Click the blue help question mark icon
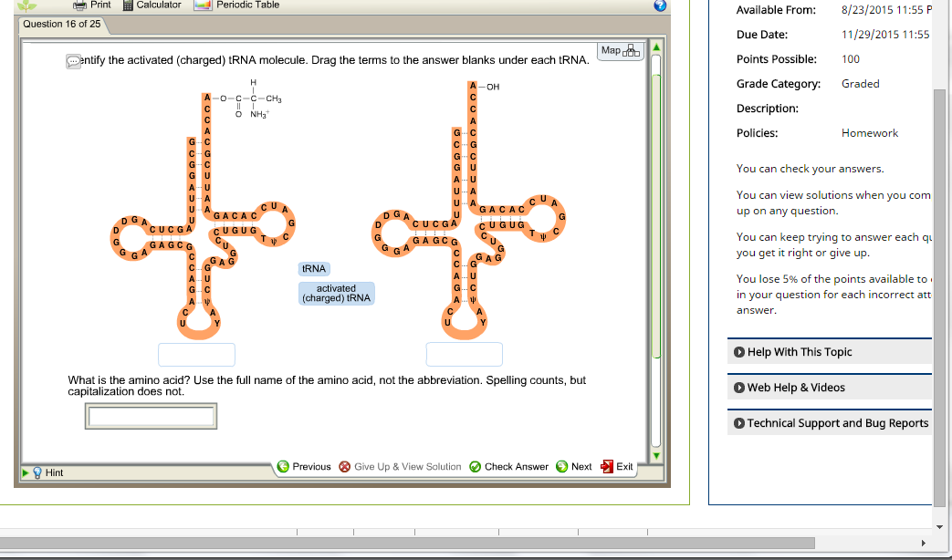Viewport: 952px width, 560px height. [x=658, y=5]
